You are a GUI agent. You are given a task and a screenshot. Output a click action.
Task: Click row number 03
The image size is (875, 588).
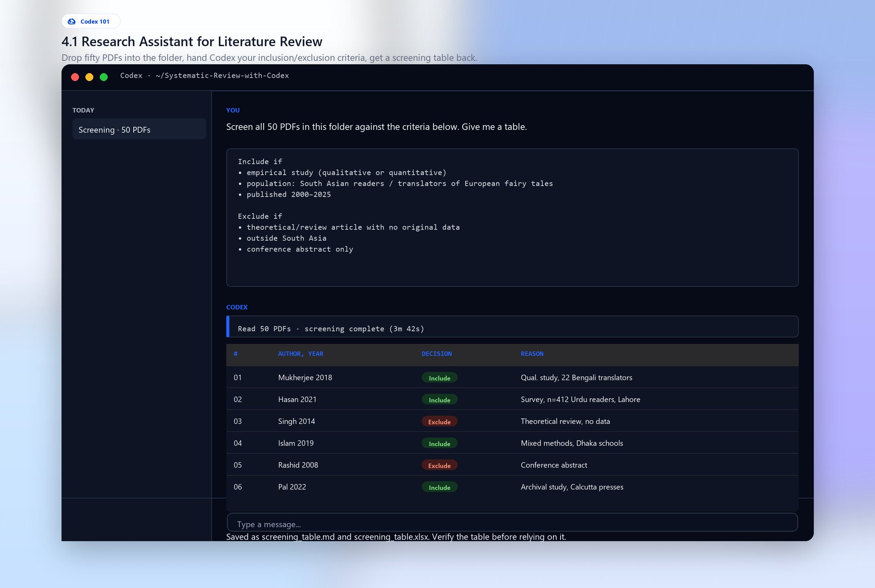[x=238, y=421]
